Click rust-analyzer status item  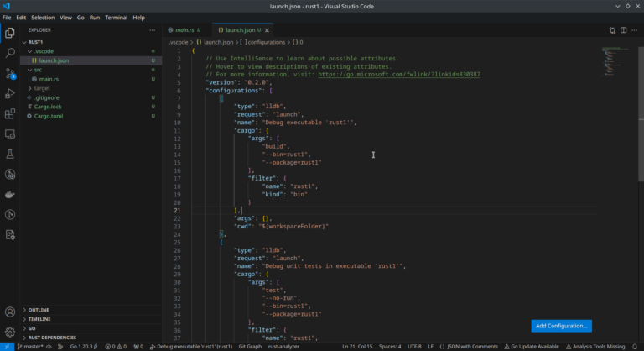tap(283, 347)
